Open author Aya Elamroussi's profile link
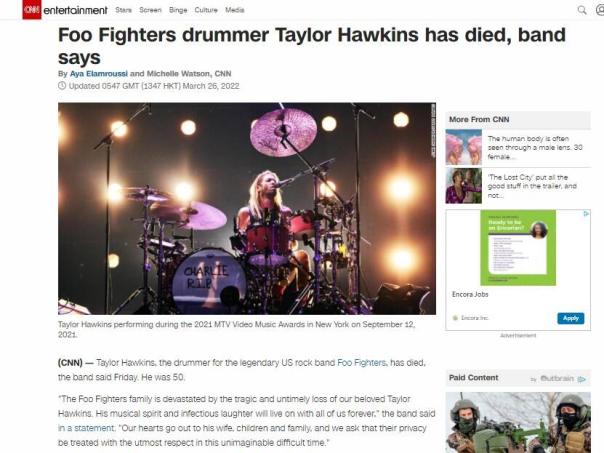The width and height of the screenshot is (604, 453). coord(99,74)
